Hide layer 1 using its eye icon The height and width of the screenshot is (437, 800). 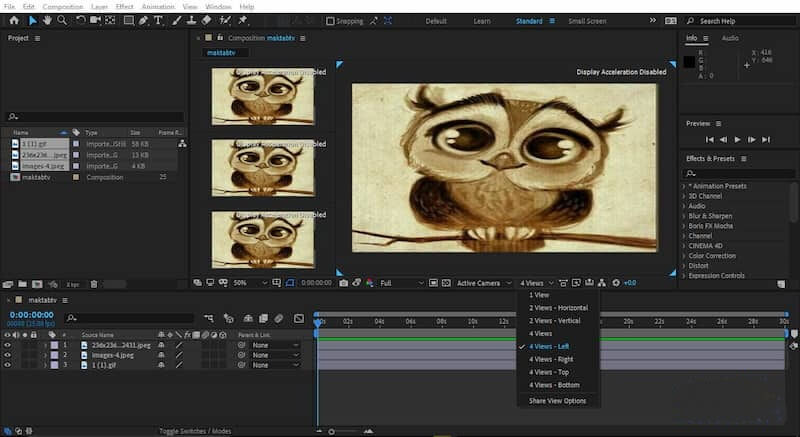click(8, 344)
